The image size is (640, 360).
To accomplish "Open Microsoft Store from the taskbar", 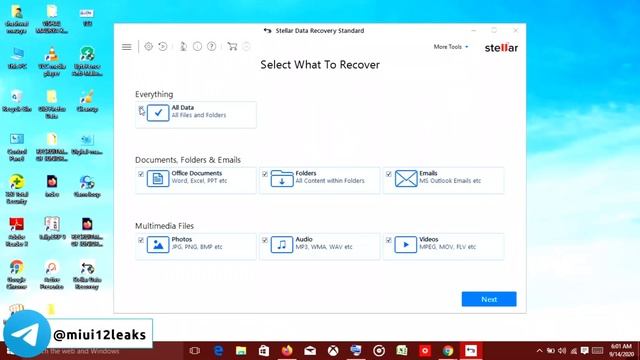I will 264,351.
